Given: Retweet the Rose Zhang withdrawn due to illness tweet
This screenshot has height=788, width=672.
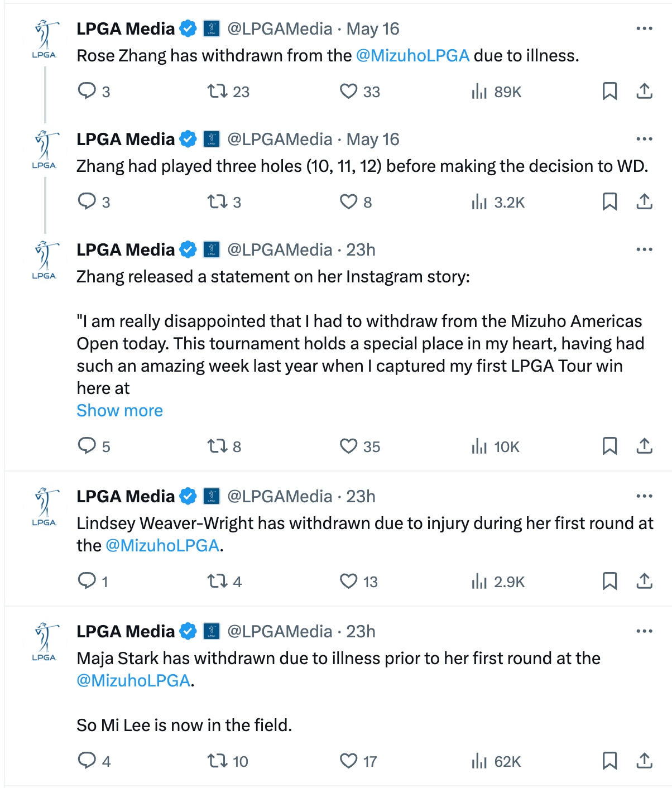Looking at the screenshot, I should (217, 91).
